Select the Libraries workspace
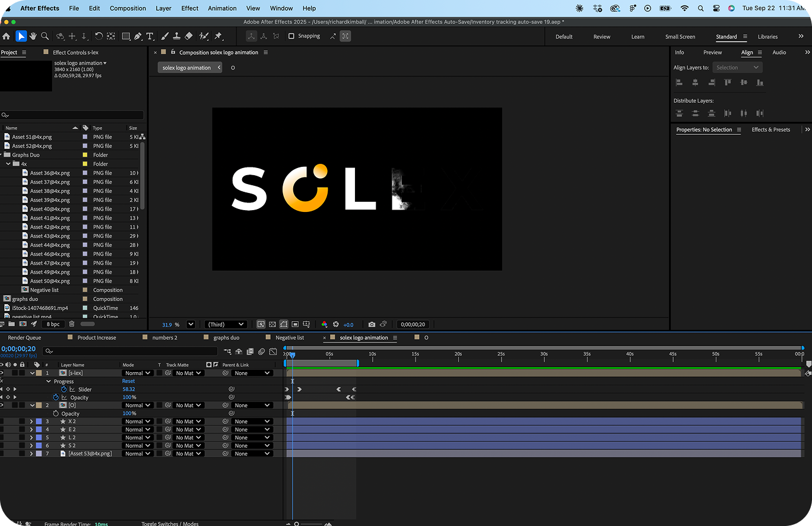812x526 pixels. coord(767,37)
